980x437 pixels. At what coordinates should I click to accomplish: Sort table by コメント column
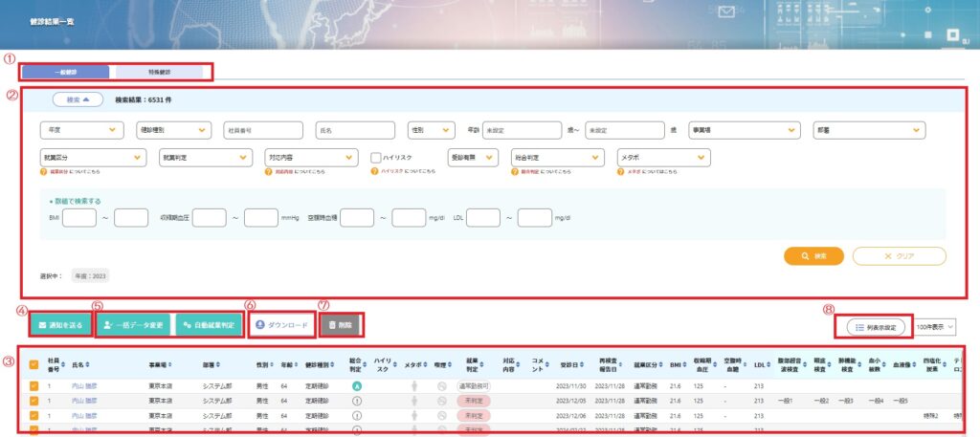click(540, 364)
